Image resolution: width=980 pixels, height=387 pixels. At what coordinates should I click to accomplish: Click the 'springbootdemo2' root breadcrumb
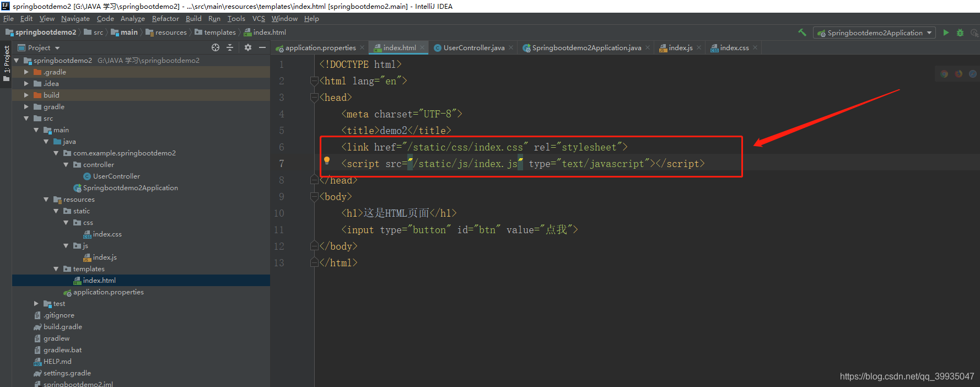coord(41,33)
